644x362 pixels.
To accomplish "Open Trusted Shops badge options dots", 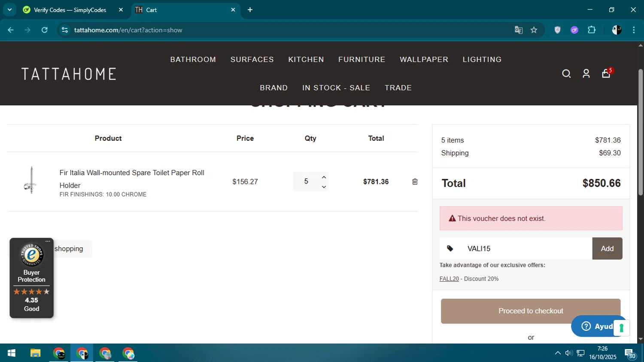I will [x=48, y=241].
